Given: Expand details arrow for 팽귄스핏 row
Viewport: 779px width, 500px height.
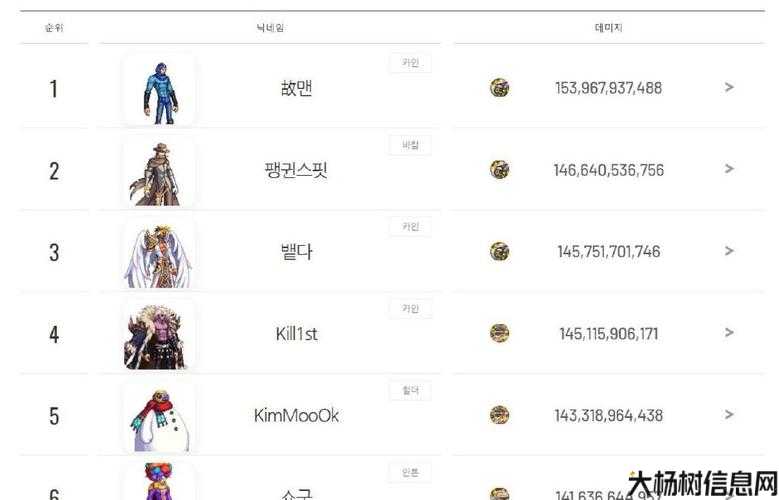Looking at the screenshot, I should click(729, 169).
